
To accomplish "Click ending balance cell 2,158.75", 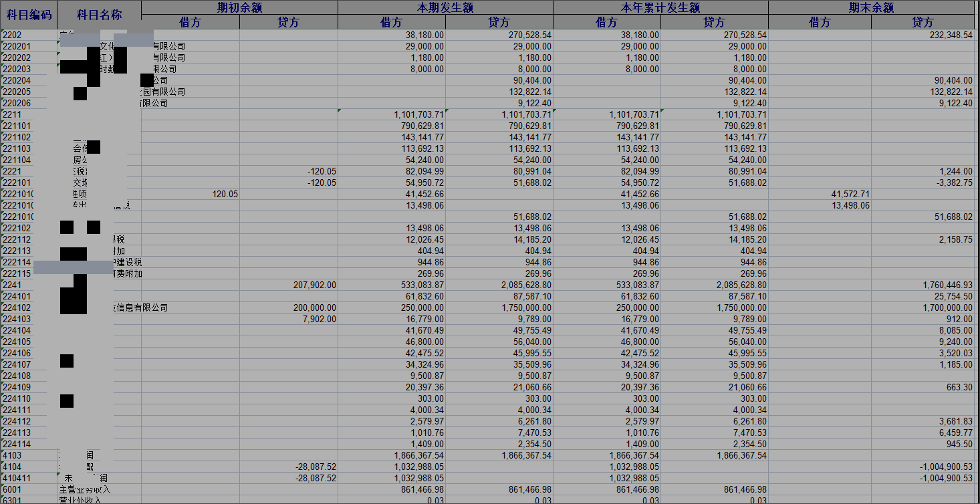I will coord(923,239).
